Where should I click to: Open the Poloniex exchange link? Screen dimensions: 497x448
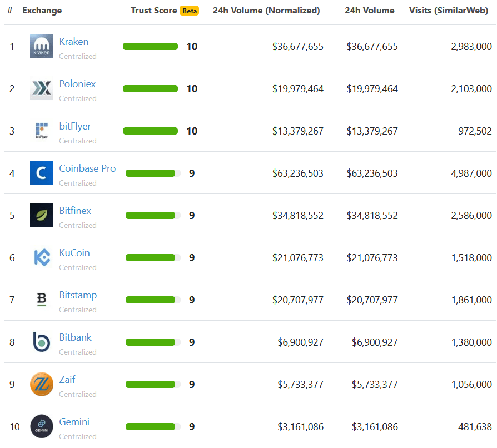(77, 84)
